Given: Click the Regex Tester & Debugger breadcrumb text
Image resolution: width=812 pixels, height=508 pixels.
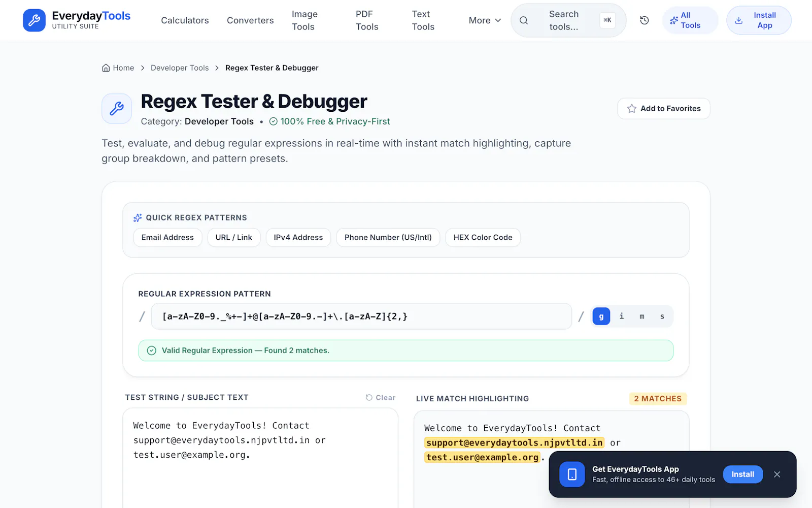Looking at the screenshot, I should tap(272, 68).
